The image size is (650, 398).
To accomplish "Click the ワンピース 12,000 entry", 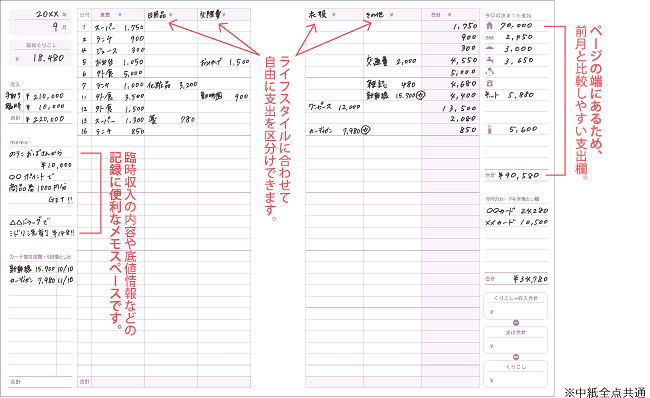I will [334, 107].
